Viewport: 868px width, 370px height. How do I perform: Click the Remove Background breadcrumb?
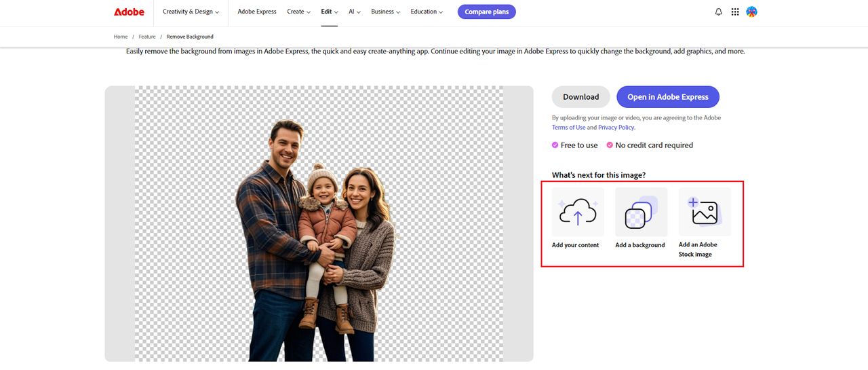tap(190, 37)
